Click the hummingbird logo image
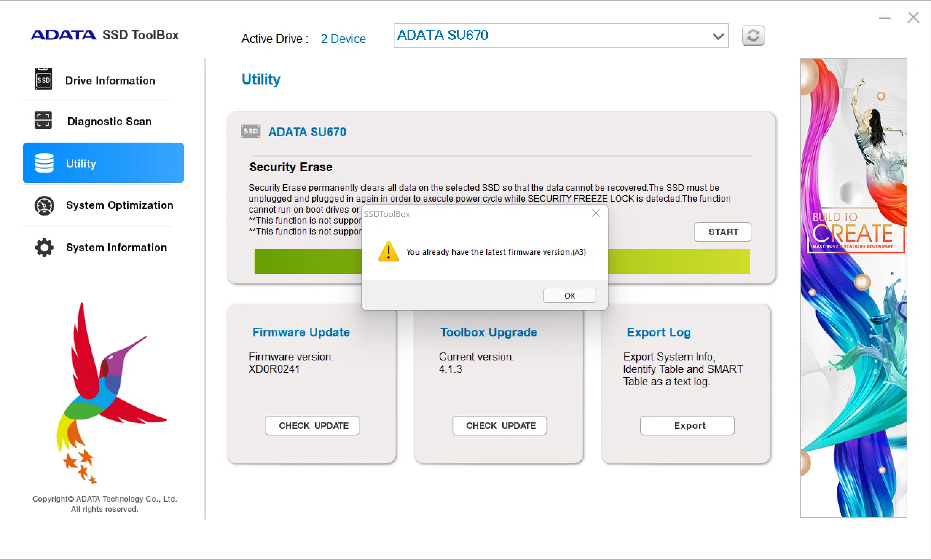Viewport: 931px width, 560px height. coord(112,393)
